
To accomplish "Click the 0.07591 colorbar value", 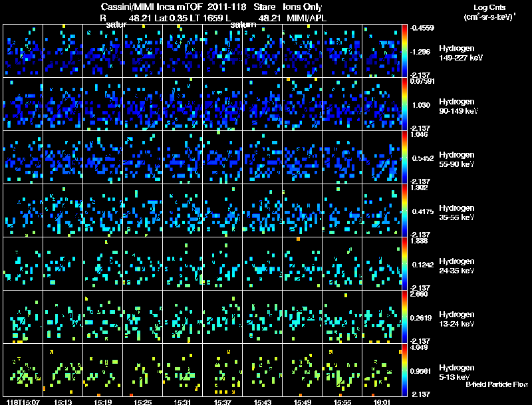I will point(422,81).
